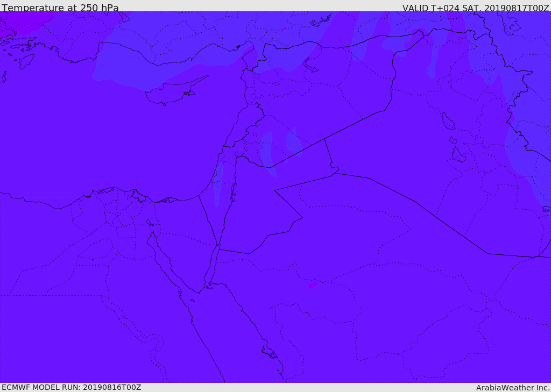Click the 'Temperature at 250 hPa' title text
The image size is (551, 392).
[60, 8]
